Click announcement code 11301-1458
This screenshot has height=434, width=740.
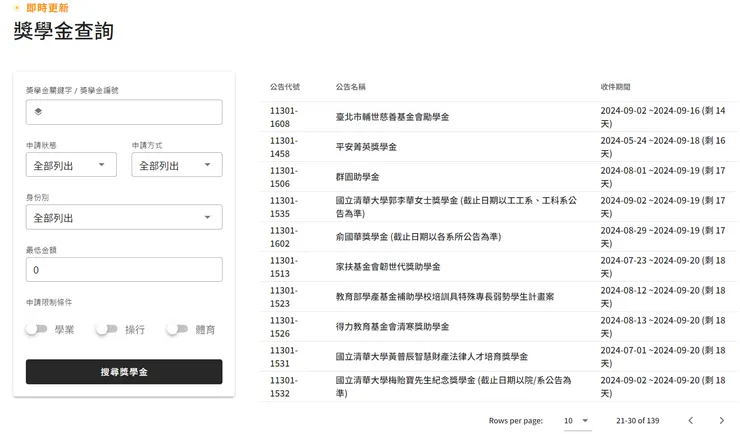[284, 147]
